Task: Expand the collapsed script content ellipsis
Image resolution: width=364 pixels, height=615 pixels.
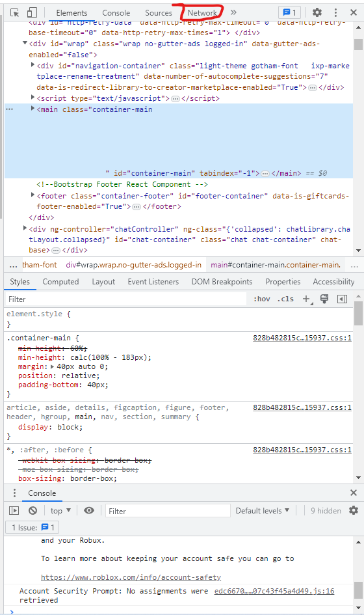Action: click(x=175, y=98)
